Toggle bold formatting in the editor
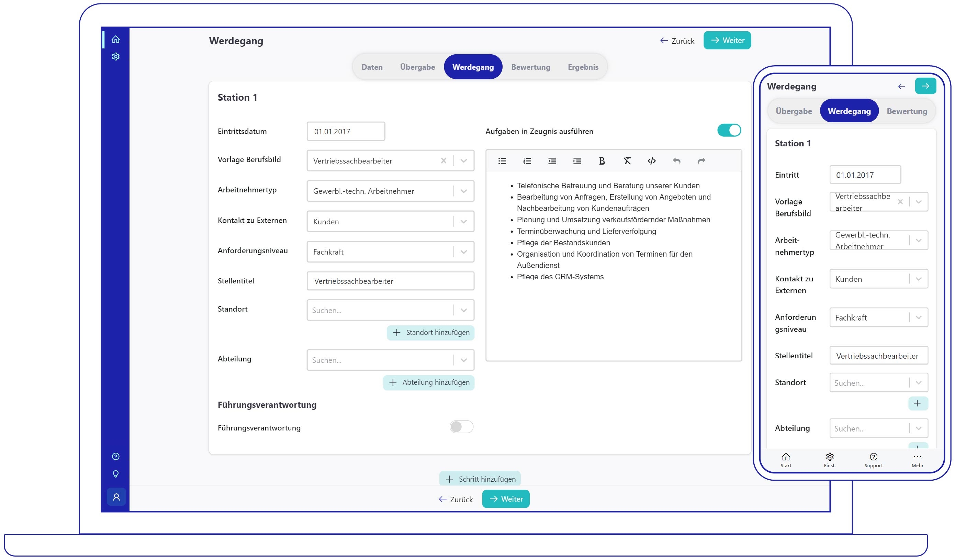The image size is (955, 560). (602, 161)
